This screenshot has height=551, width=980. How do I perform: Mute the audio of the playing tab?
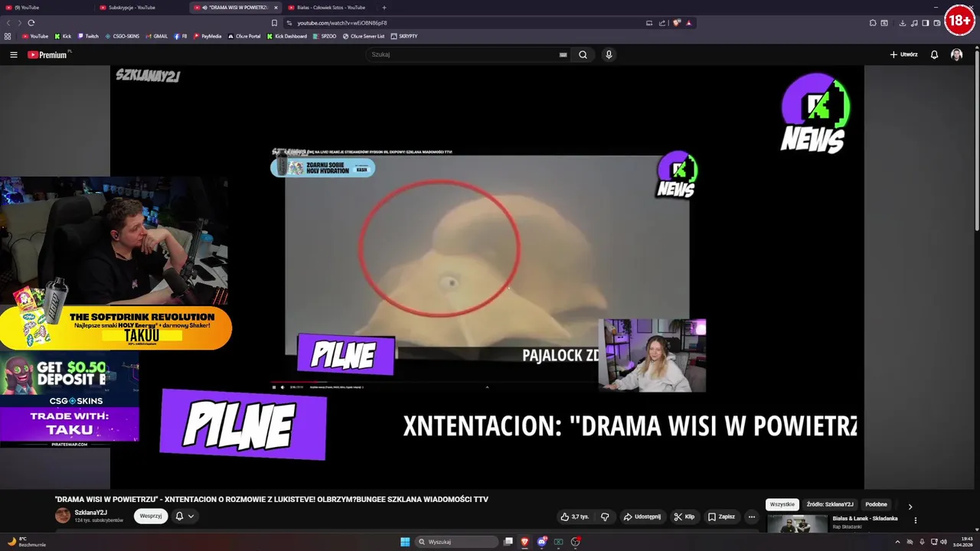tap(204, 8)
